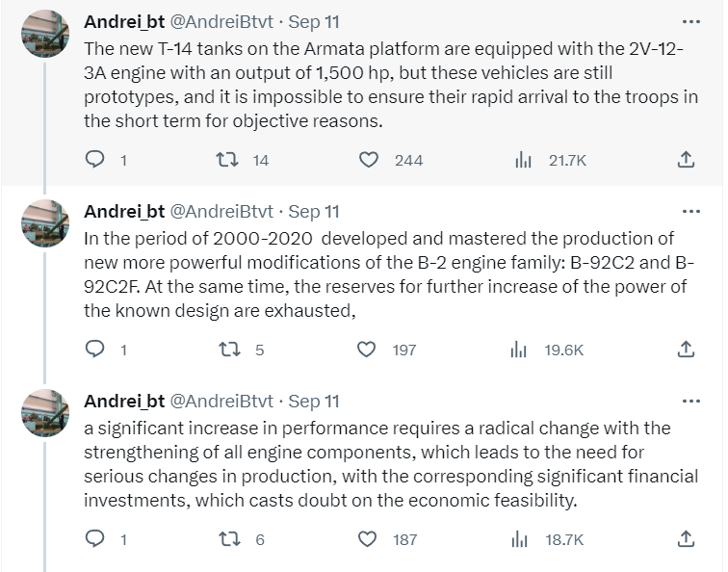
Task: Retweet the tweet with 6 retweets
Action: coord(231,539)
